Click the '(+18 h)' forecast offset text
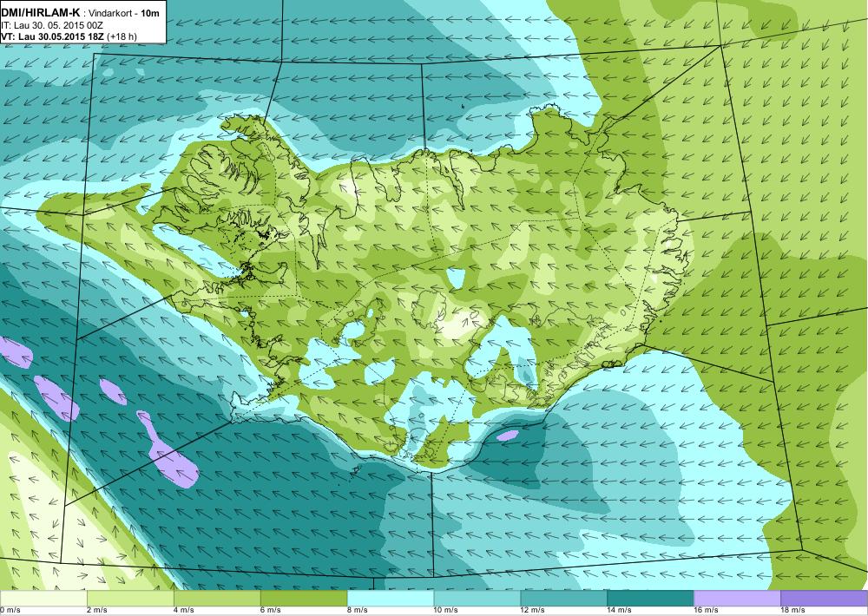 click(x=122, y=36)
